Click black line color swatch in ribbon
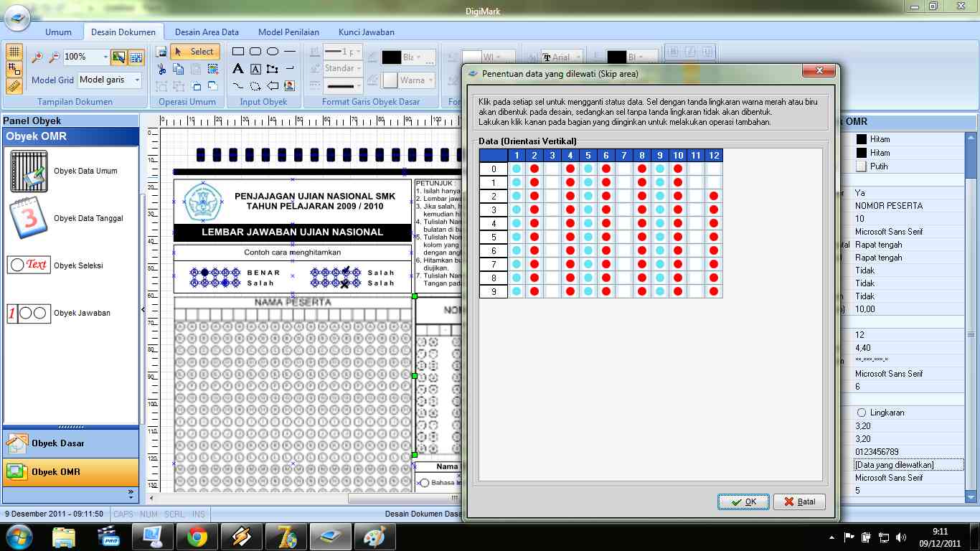The width and height of the screenshot is (980, 551). [392, 57]
